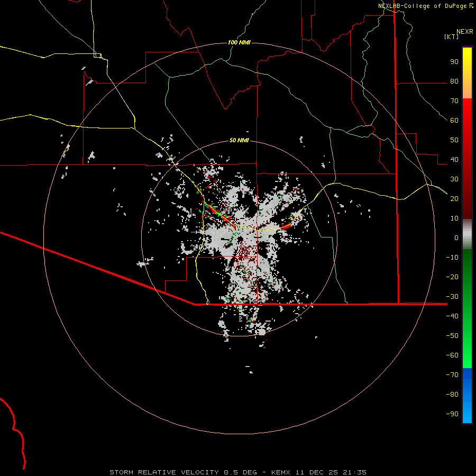Click the NEXR label above the color scale

coord(464,32)
